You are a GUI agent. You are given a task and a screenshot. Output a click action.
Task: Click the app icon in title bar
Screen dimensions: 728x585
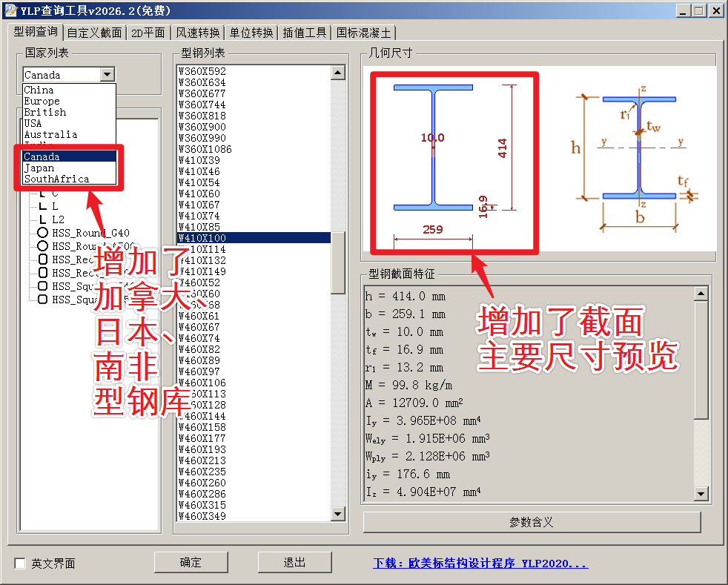10,10
